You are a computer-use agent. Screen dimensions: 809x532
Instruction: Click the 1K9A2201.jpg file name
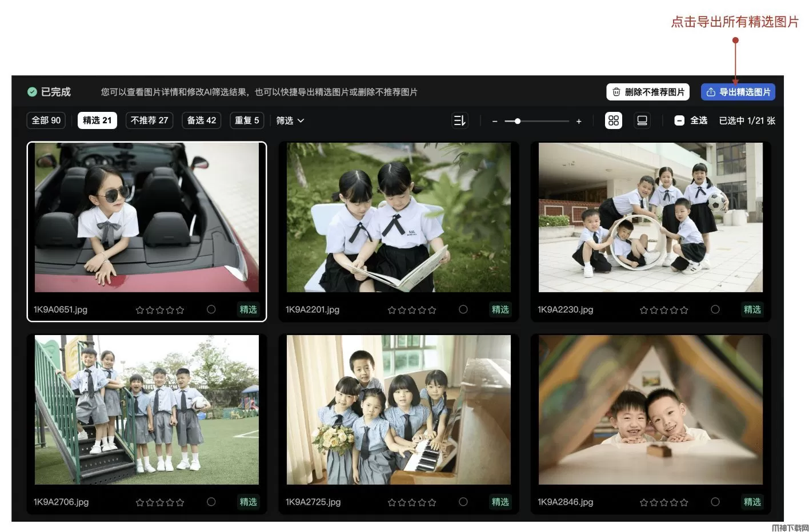tap(313, 309)
